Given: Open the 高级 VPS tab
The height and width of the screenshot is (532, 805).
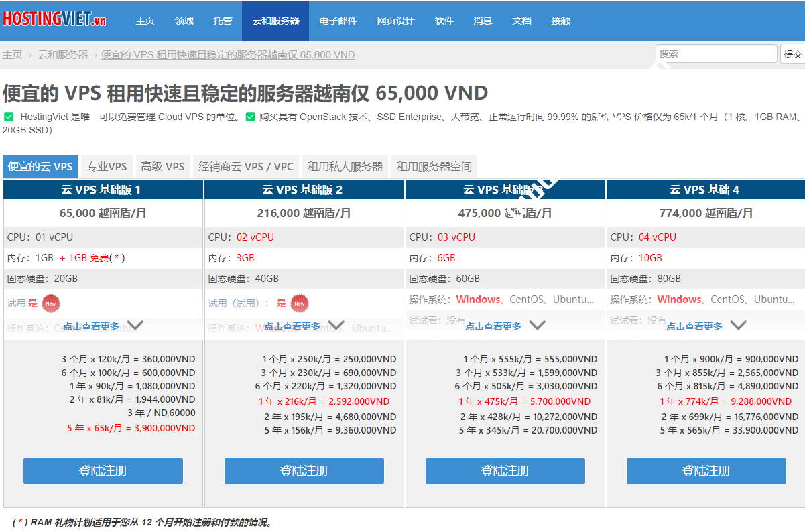Looking at the screenshot, I should tap(162, 165).
